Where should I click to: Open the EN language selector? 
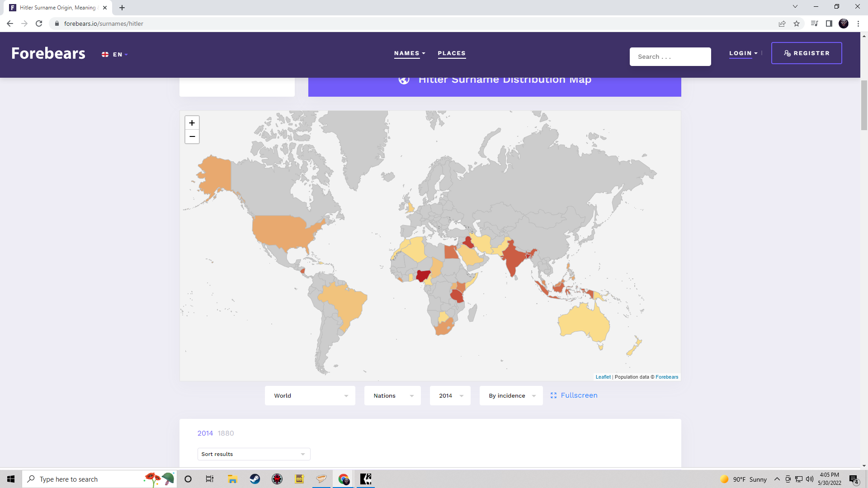coord(115,55)
